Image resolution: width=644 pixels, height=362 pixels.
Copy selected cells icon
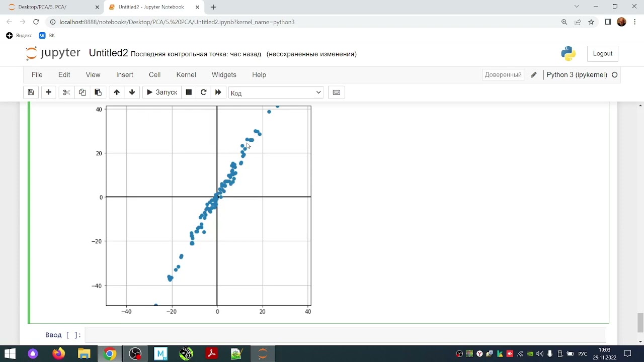82,93
